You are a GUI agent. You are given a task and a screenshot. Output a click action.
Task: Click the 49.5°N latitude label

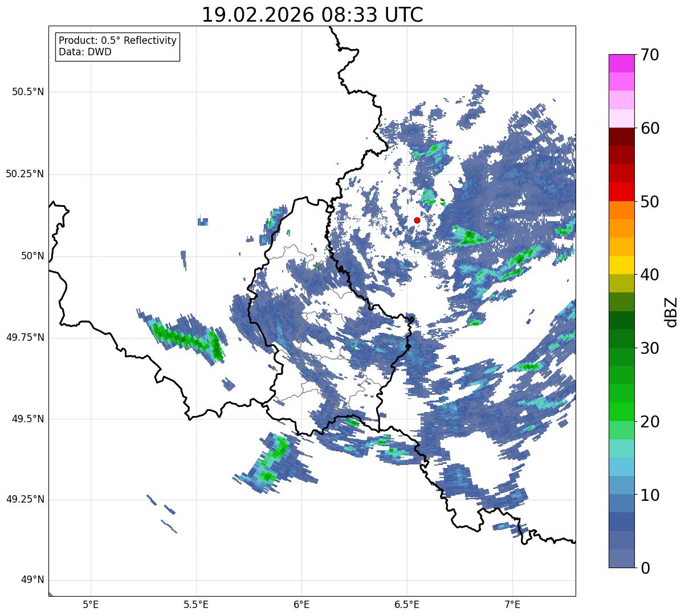28,419
